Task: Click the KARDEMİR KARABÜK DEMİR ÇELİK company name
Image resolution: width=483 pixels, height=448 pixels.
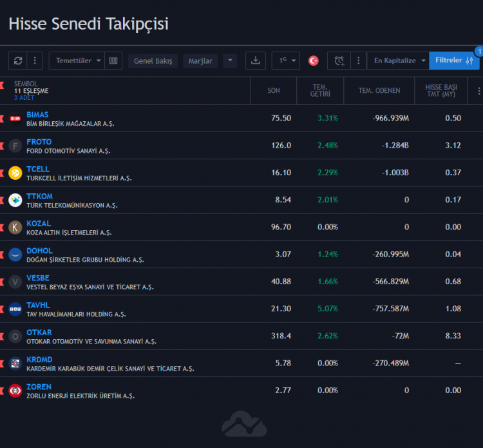Action: [110, 369]
